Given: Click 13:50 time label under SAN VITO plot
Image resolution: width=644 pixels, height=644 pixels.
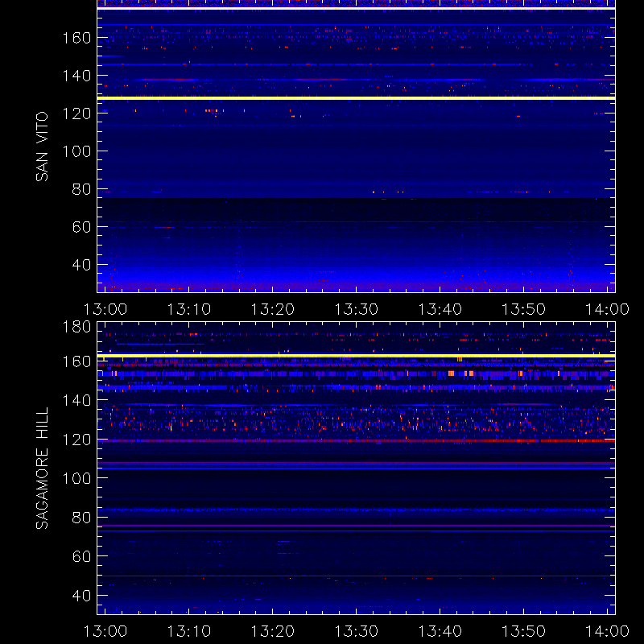Looking at the screenshot, I should pos(524,309).
